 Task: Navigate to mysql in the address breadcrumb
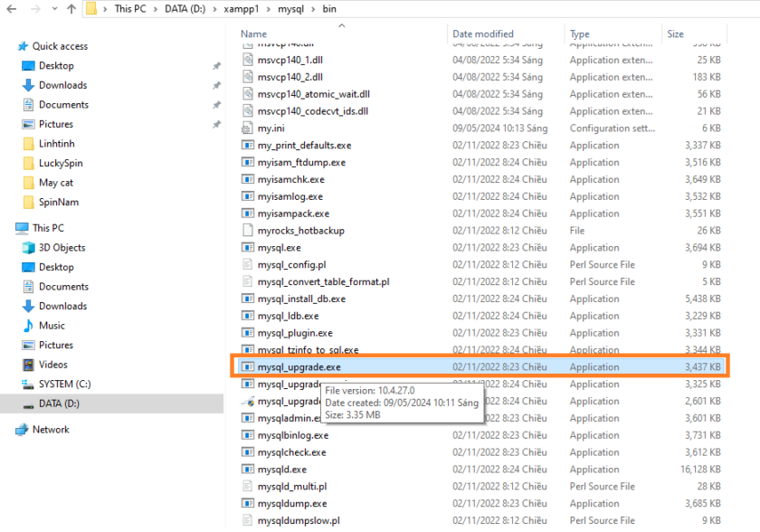click(x=290, y=9)
